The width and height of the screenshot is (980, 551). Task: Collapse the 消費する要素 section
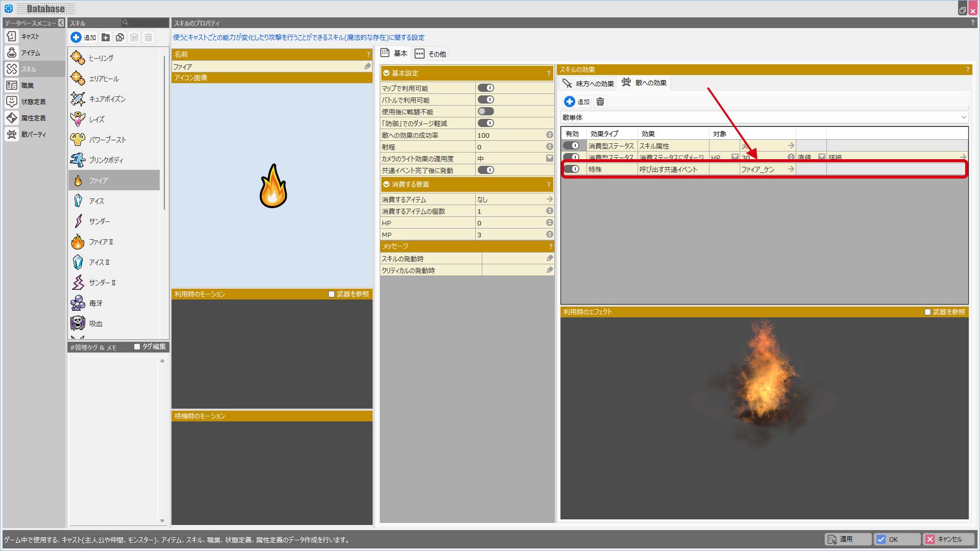click(386, 185)
